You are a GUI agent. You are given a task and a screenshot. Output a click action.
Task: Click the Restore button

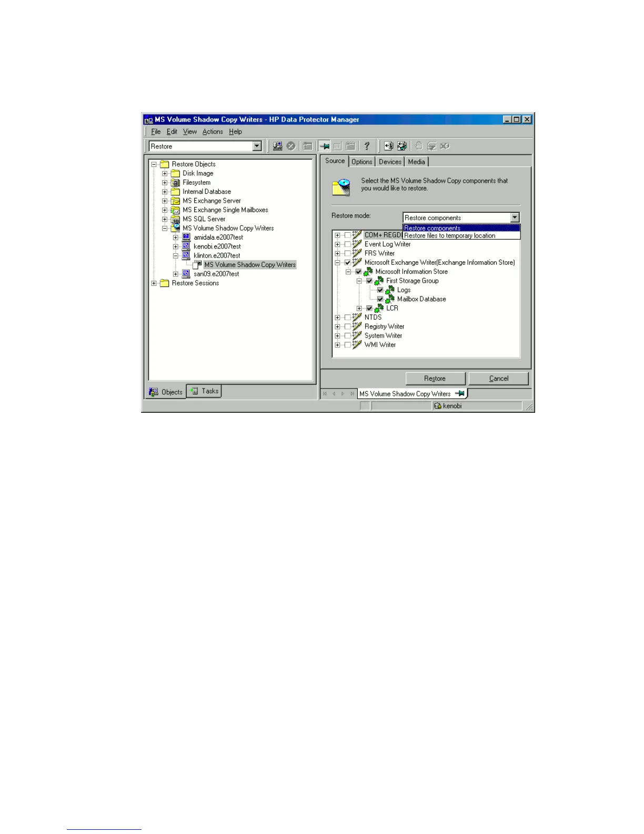point(435,379)
